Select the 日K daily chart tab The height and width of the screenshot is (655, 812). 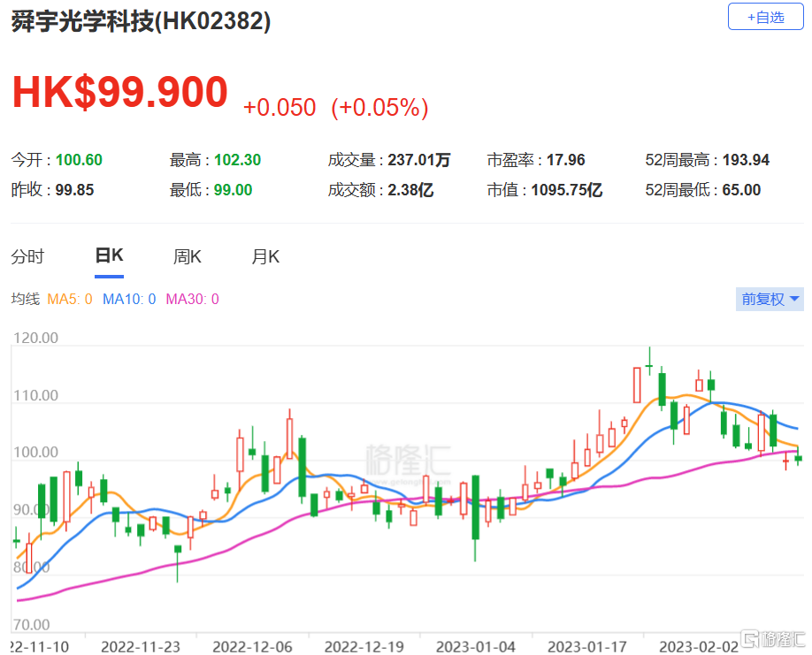(x=109, y=255)
